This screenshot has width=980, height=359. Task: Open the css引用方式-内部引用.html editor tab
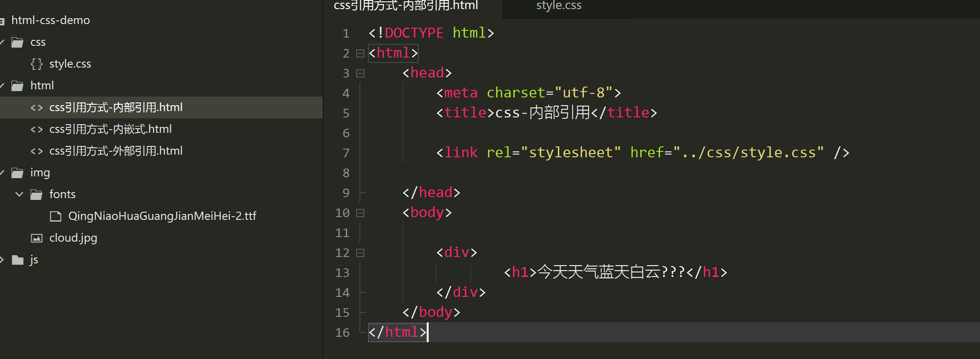[406, 5]
